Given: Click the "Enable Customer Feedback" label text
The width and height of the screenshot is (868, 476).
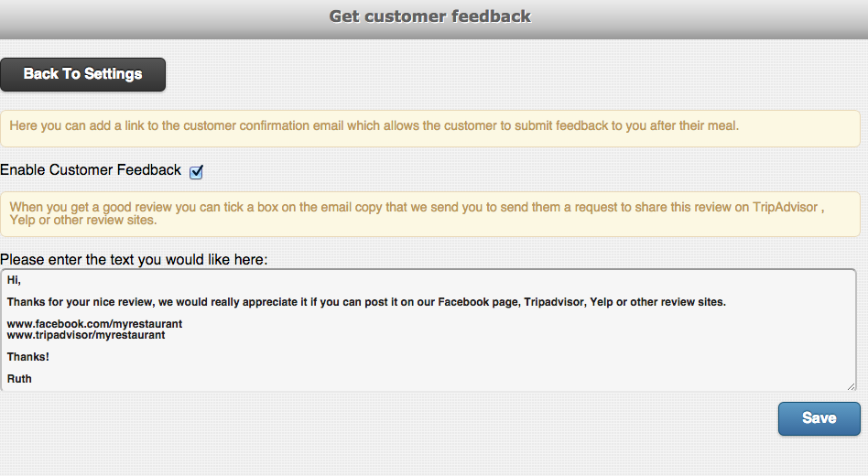Looking at the screenshot, I should pos(91,170).
